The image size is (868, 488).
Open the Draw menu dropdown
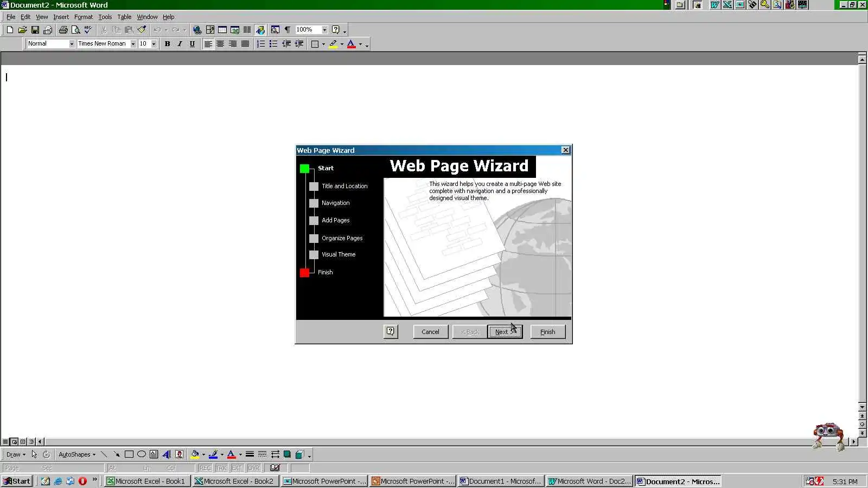point(16,454)
